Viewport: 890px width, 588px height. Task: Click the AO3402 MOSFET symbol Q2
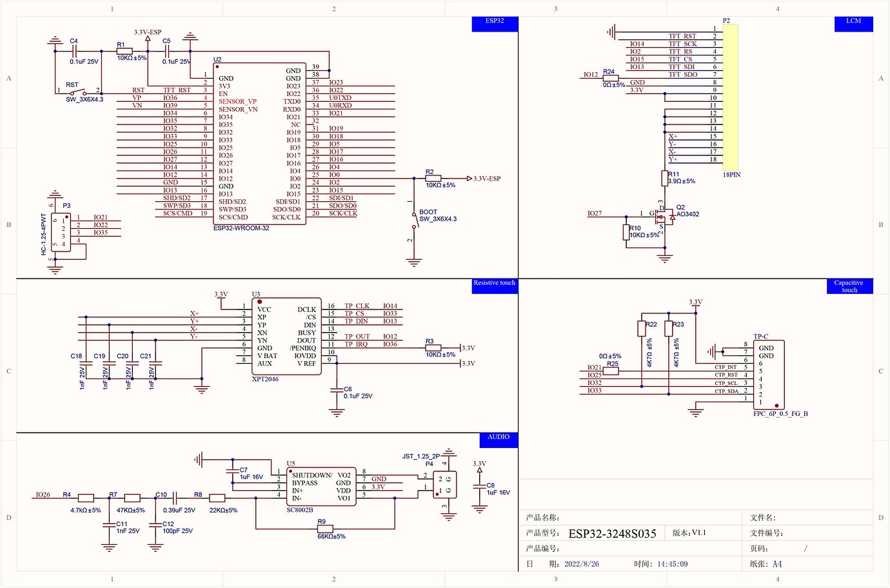pyautogui.click(x=664, y=217)
